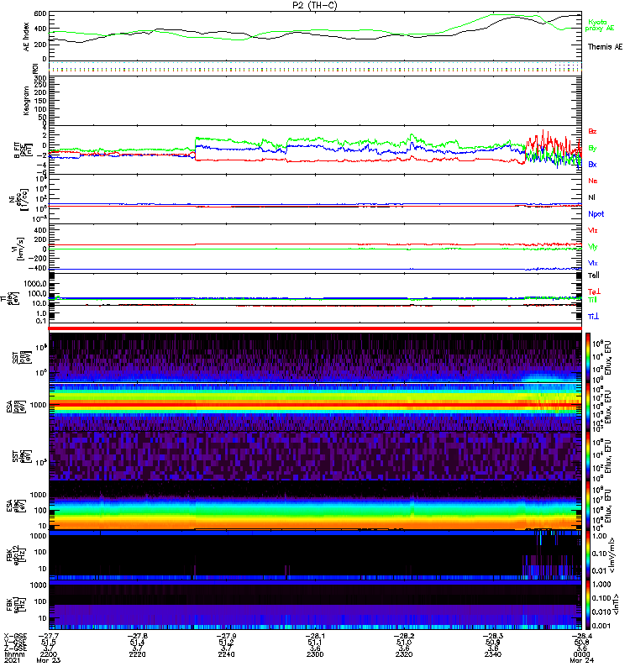Select the blue "Npot" legend label
Viewport: 630px width, 672px height.
(x=596, y=214)
